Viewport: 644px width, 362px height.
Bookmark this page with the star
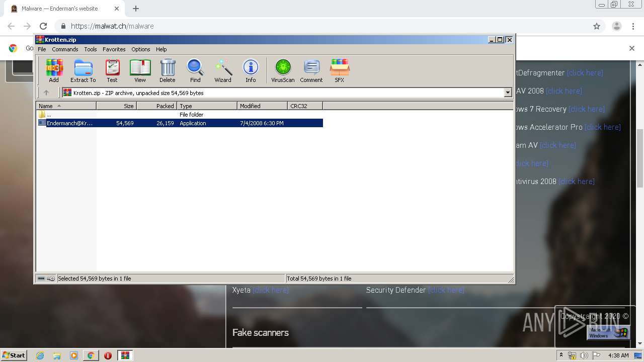click(597, 26)
